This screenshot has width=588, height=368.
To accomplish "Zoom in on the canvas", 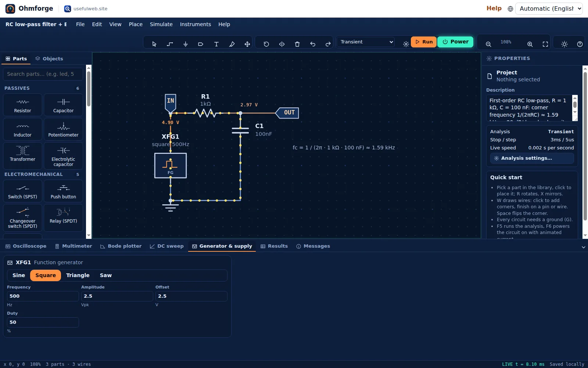I will [x=530, y=44].
